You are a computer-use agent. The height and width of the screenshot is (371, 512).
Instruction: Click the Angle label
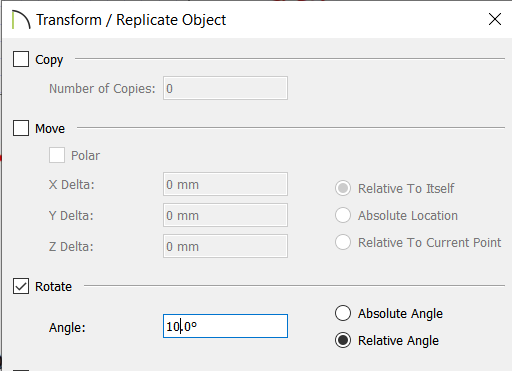[67, 328]
